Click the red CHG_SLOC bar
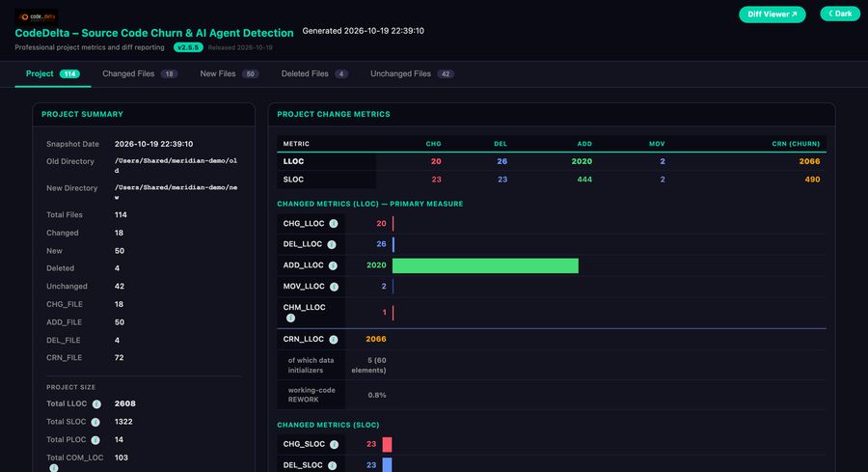This screenshot has height=472, width=868. [387, 444]
